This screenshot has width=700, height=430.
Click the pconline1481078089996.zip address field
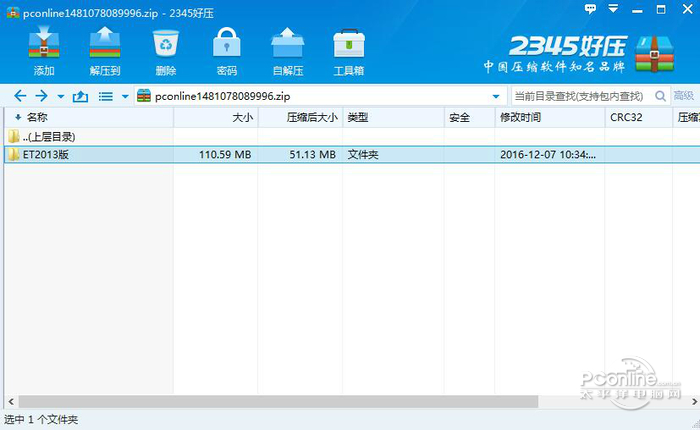321,96
